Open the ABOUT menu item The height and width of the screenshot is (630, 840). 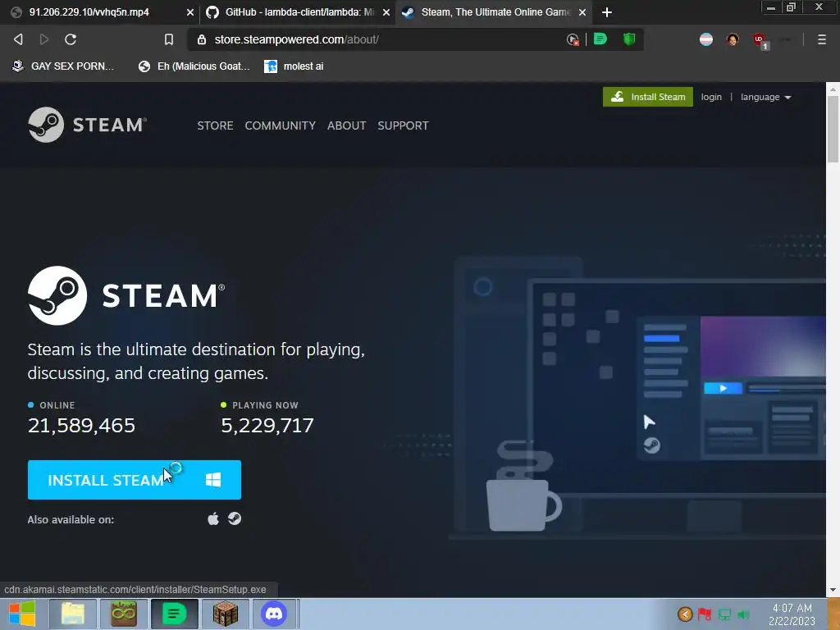(347, 126)
